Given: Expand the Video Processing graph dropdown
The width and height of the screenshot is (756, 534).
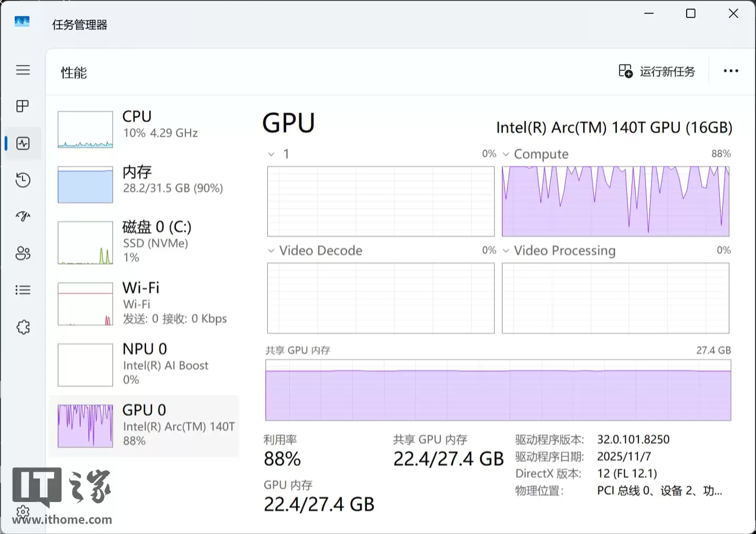Looking at the screenshot, I should point(506,251).
